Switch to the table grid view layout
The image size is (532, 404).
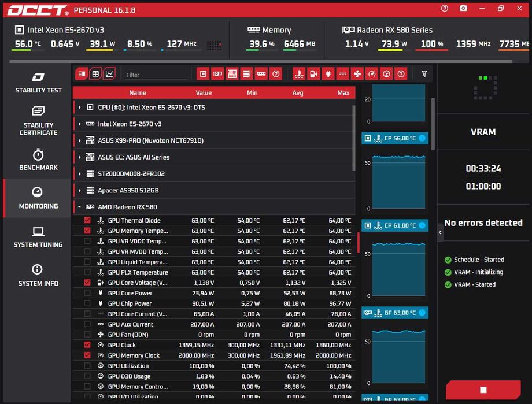click(x=95, y=74)
